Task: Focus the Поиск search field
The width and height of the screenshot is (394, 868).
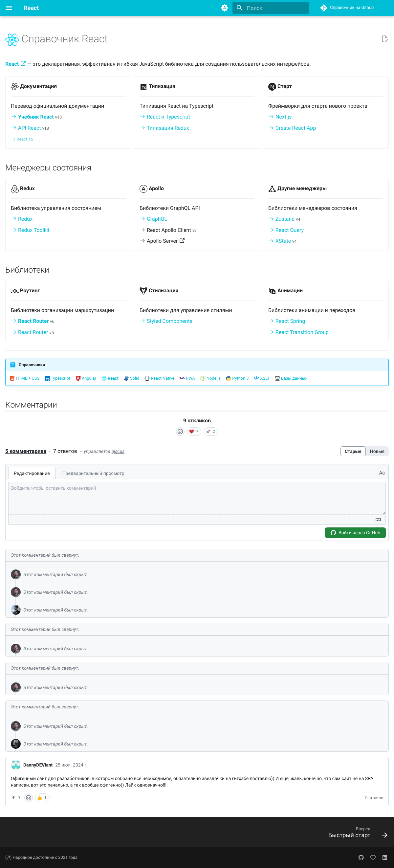Action: tap(271, 8)
